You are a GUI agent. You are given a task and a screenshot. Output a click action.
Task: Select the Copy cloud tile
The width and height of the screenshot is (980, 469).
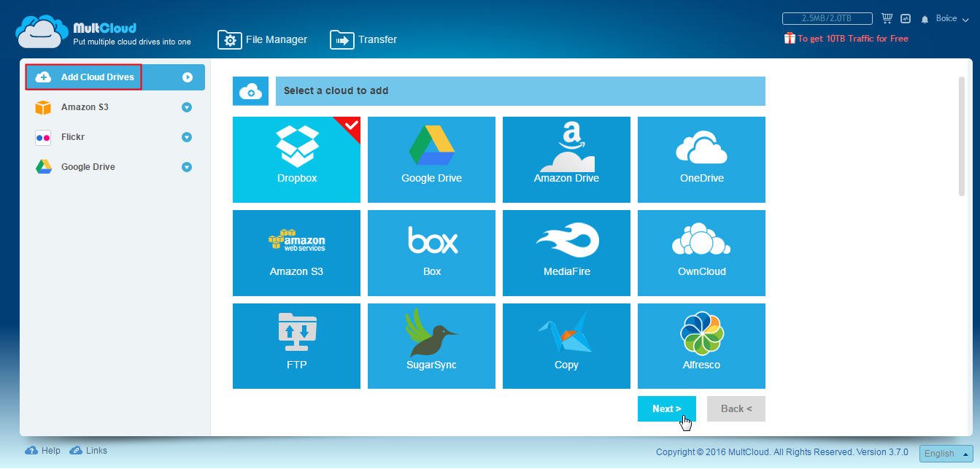[566, 346]
